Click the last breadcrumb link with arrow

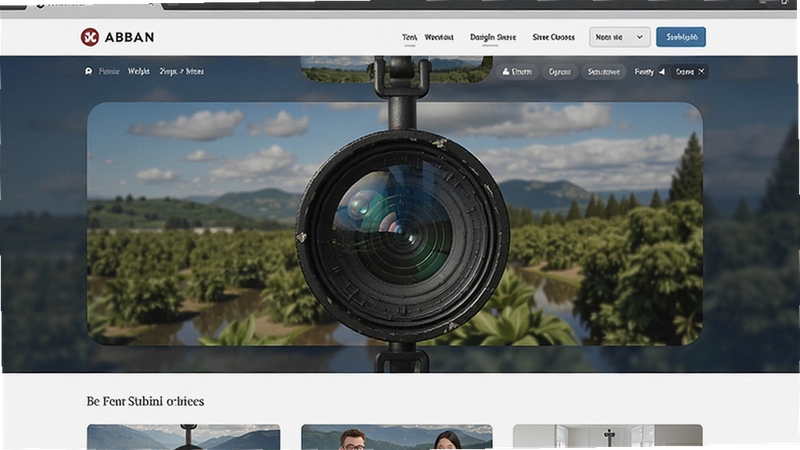[x=182, y=71]
